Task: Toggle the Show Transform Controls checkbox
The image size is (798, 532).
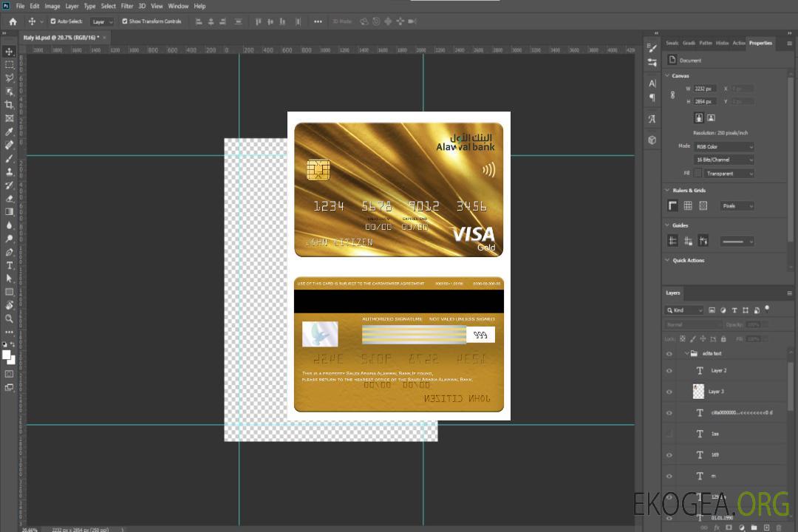Action: 125,21
